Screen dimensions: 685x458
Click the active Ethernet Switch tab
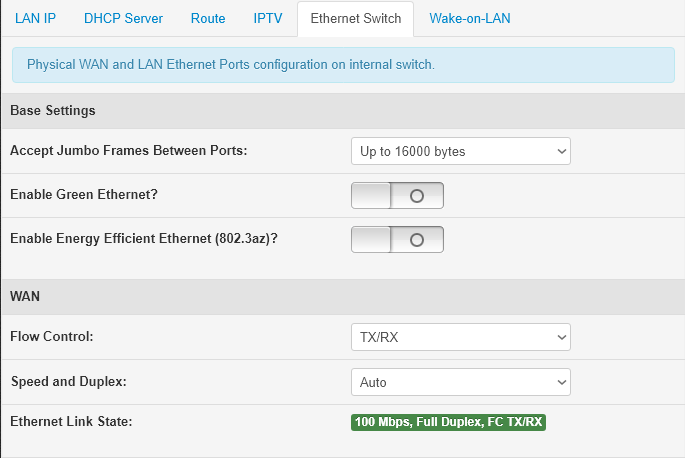click(x=355, y=19)
